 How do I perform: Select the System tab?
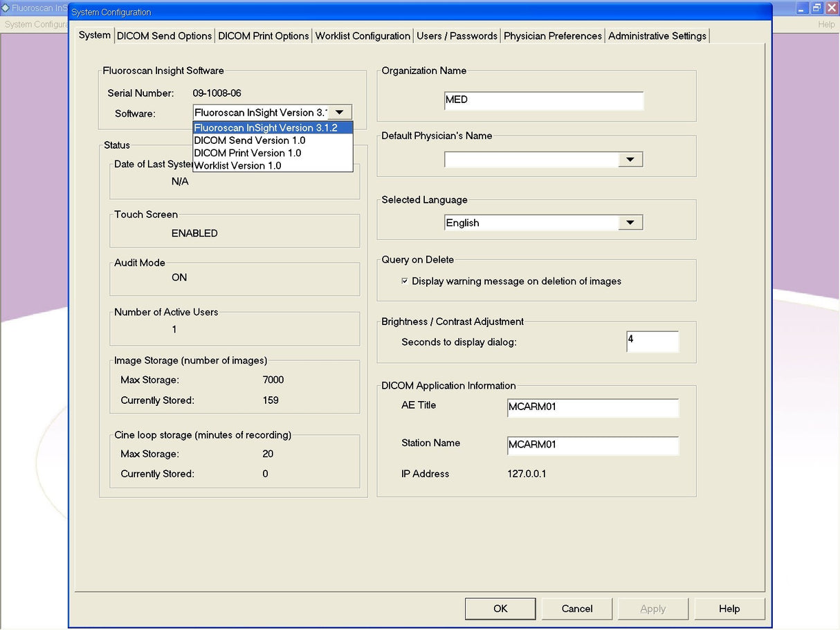coord(94,35)
